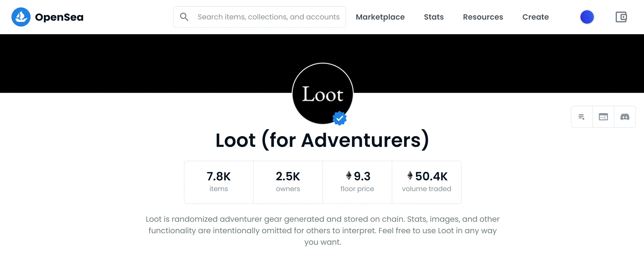Click the 7.8K items stat
644x266 pixels.
point(219,182)
